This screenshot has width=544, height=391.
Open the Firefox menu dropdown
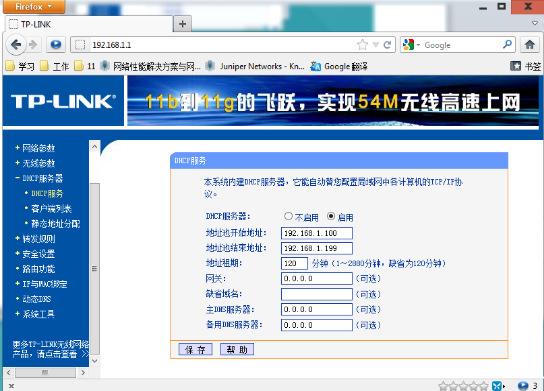pos(34,7)
